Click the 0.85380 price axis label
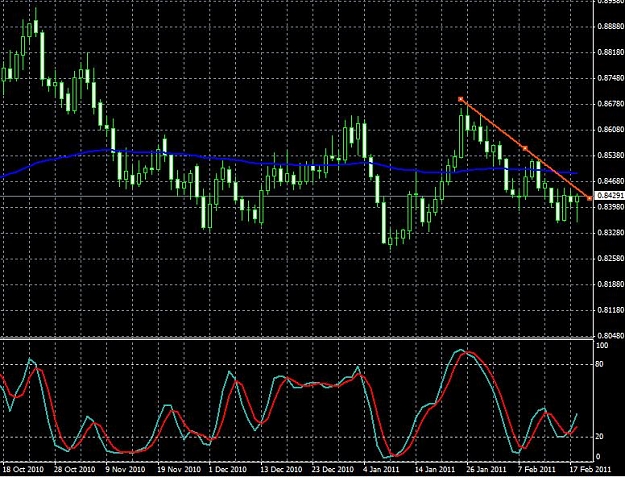Screen dimensions: 625x477 [x=611, y=155]
